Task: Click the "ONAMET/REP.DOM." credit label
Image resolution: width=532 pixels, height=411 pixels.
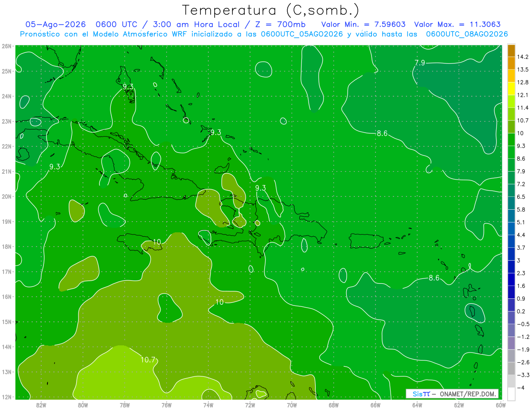Action: (x=468, y=394)
